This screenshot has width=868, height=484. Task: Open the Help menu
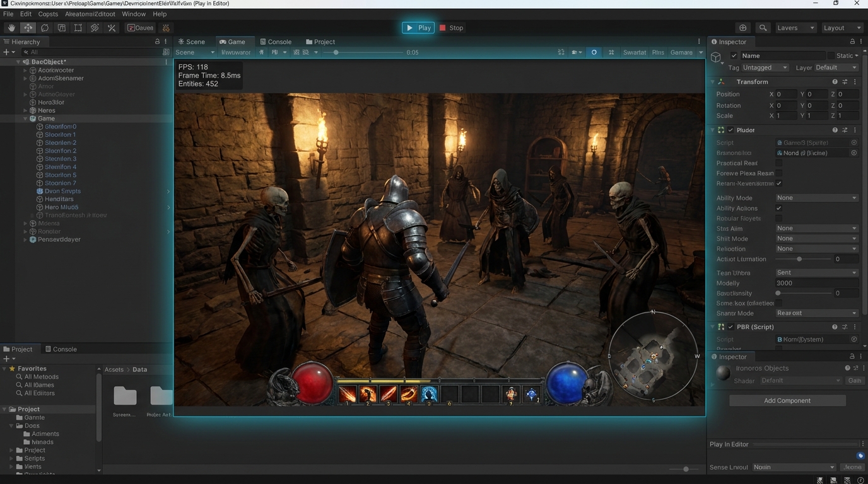(160, 14)
